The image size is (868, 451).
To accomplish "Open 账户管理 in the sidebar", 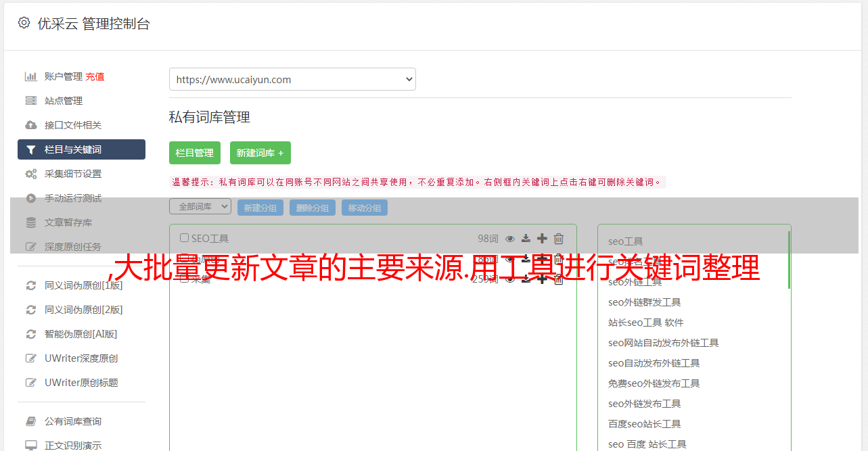I will click(64, 76).
